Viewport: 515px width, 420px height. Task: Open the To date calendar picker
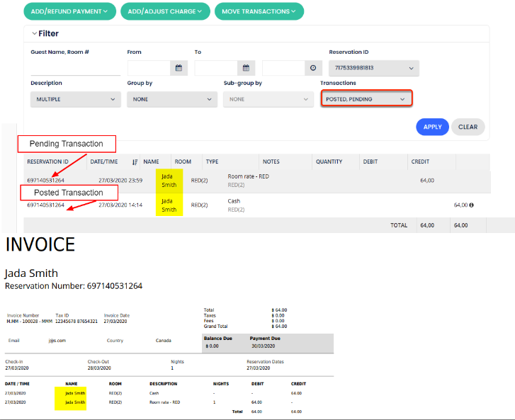pos(246,68)
